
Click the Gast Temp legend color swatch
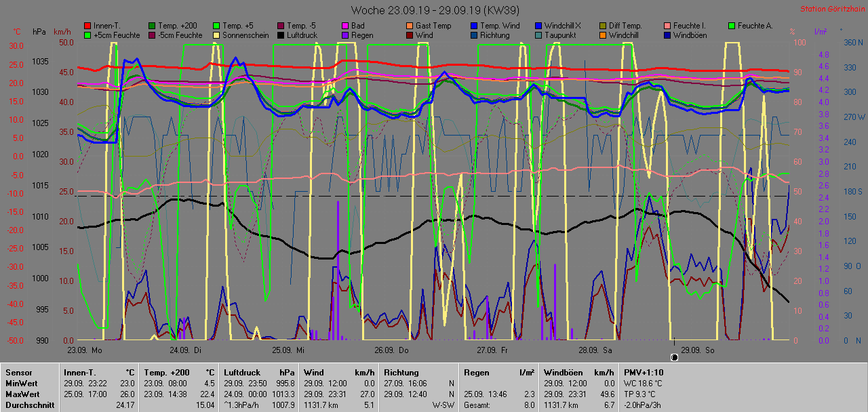[x=409, y=26]
